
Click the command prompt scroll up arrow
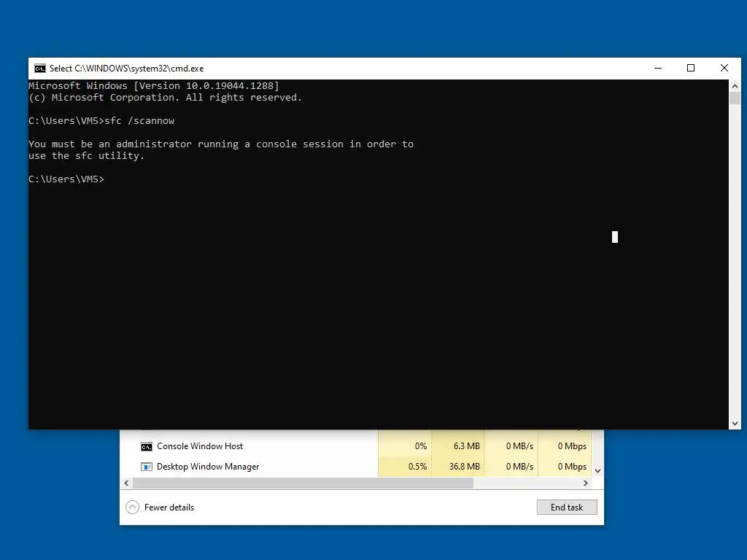[x=735, y=86]
